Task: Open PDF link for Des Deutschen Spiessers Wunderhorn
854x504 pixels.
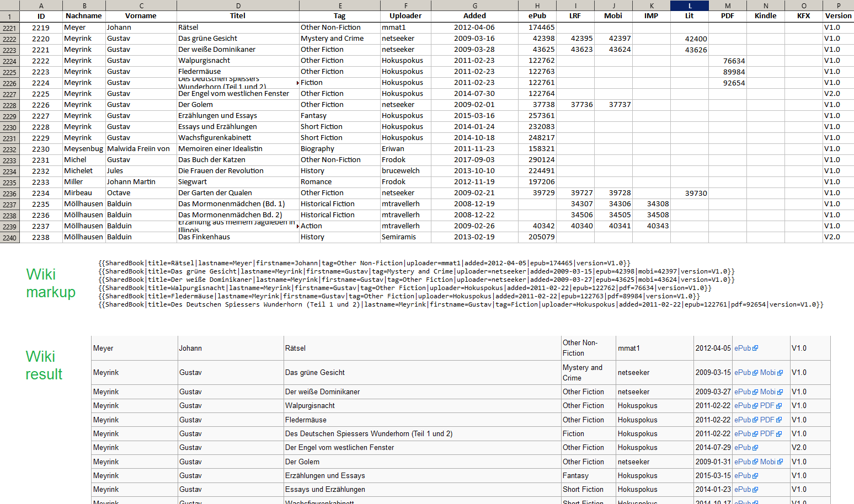Action: pyautogui.click(x=771, y=434)
